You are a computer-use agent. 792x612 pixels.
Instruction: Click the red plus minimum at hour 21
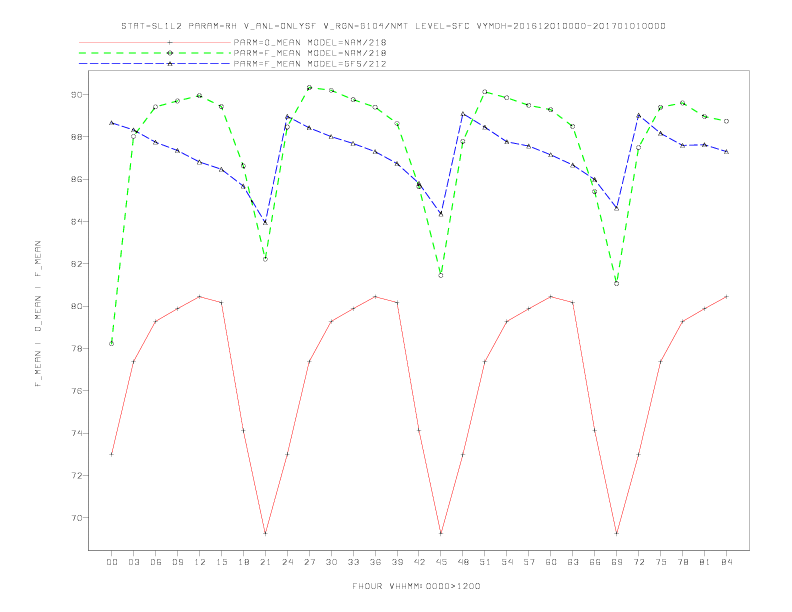point(265,533)
